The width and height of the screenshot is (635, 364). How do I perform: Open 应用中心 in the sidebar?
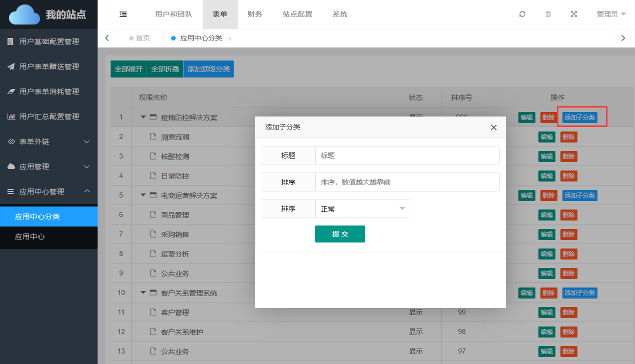click(30, 236)
